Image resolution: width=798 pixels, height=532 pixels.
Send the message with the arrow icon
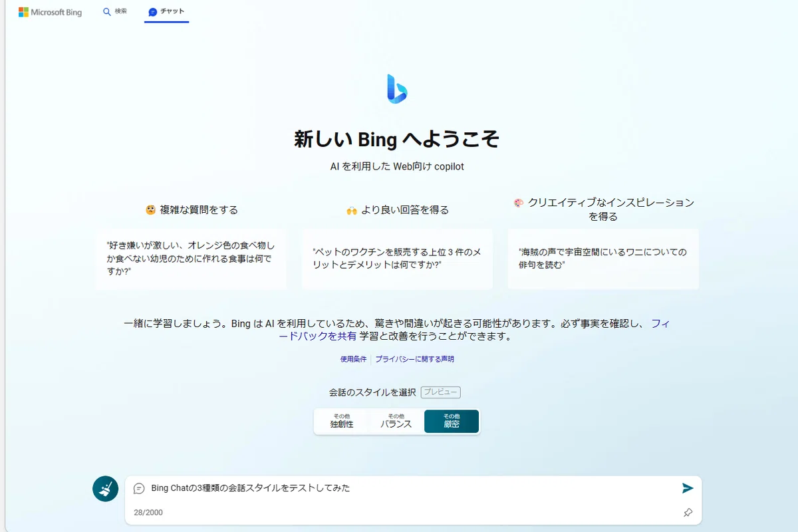[x=688, y=488]
